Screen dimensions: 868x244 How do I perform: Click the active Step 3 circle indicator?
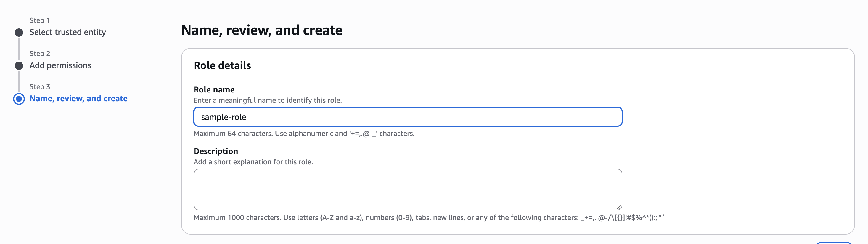point(19,99)
